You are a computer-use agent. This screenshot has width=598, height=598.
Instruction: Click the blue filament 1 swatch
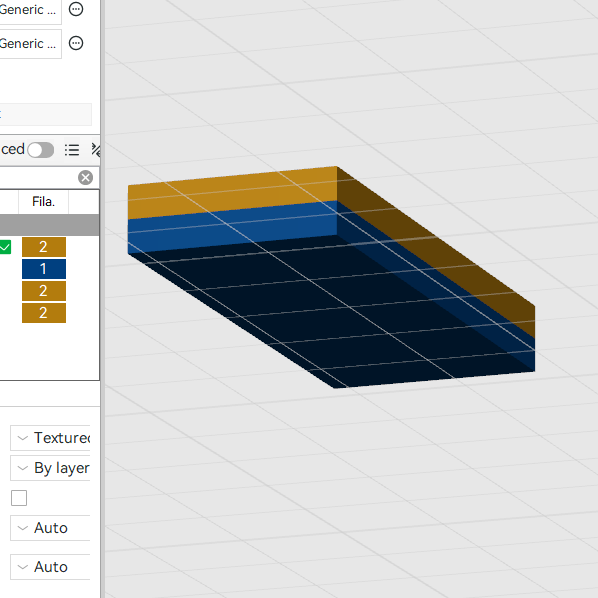point(44,269)
